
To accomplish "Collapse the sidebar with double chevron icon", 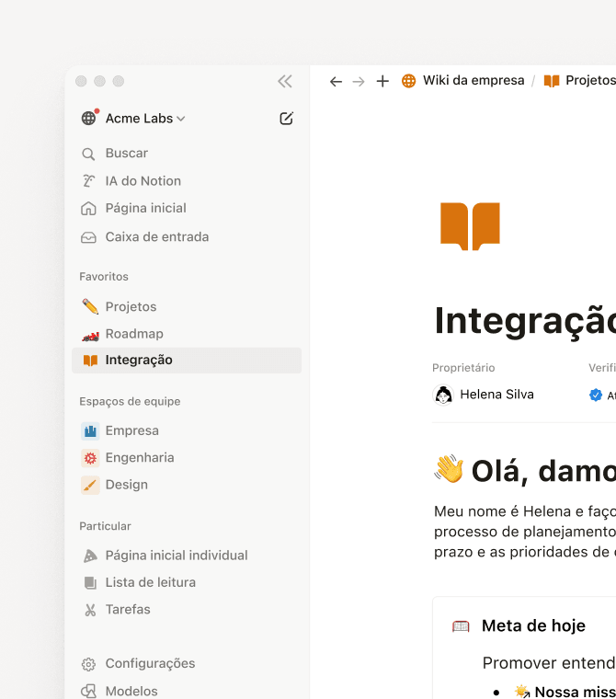I will (285, 81).
